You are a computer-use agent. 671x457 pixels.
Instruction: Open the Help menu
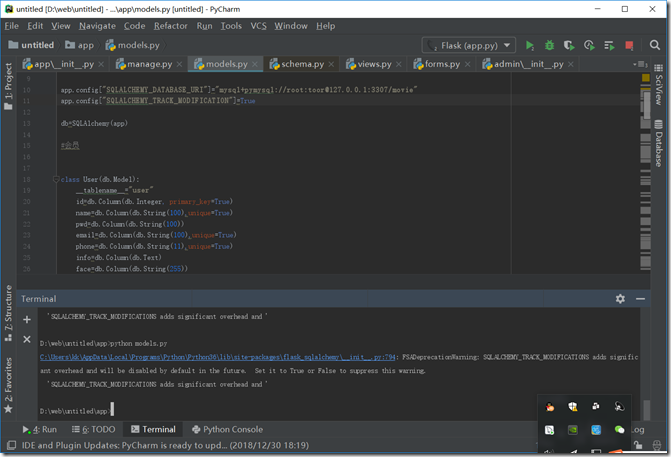point(326,26)
